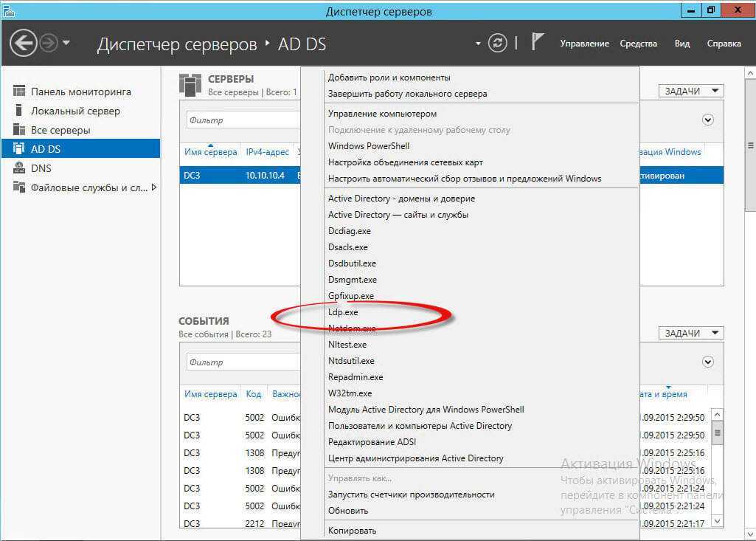Run Nltest.exe from the menu
The image size is (756, 541).
(347, 345)
